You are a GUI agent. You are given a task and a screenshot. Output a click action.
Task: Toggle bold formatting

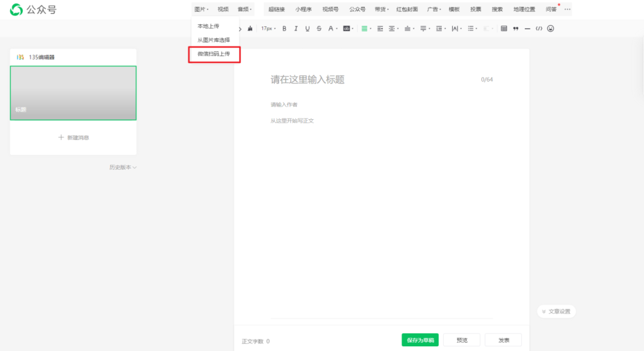[x=284, y=29]
